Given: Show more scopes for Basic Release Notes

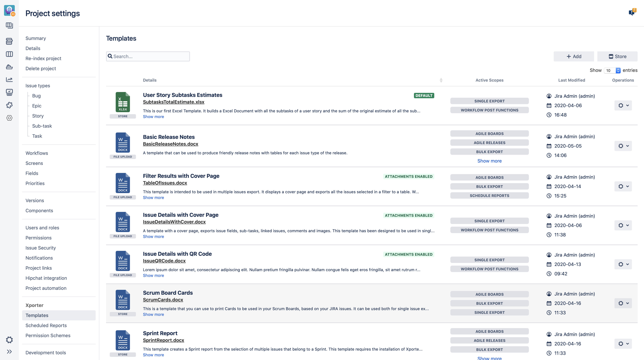Looking at the screenshot, I should [489, 161].
